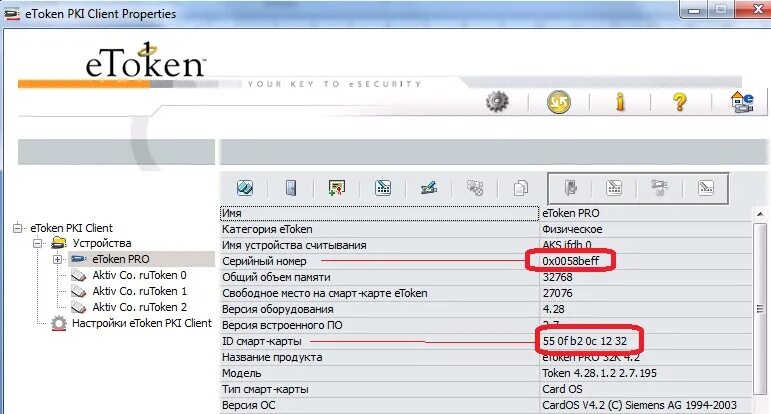Screen dimensions: 771x414
Task: Click the property list scroll up arrow
Action: click(x=760, y=214)
